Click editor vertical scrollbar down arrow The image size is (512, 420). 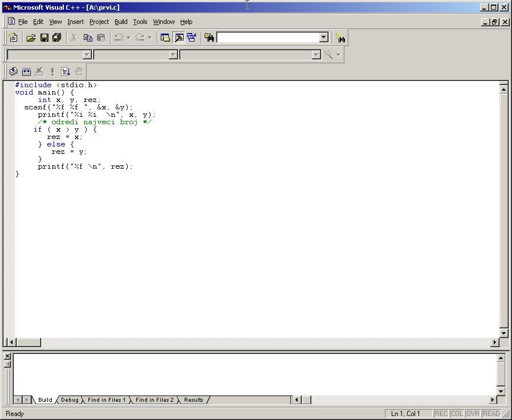click(503, 333)
